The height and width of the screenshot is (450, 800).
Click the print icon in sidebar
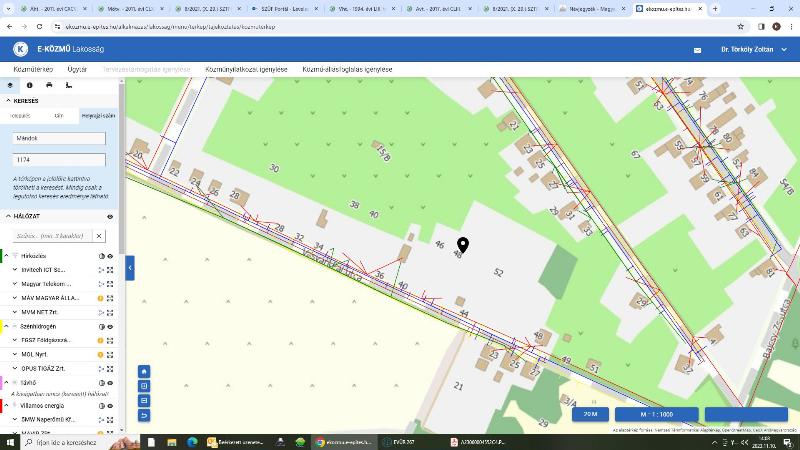point(49,85)
